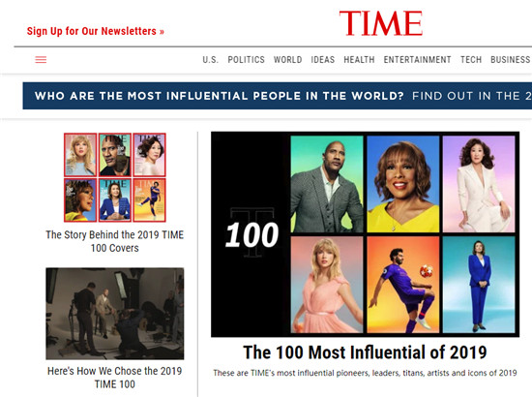Open the photo studio behind-the-scenes thumbnail

tap(115, 314)
